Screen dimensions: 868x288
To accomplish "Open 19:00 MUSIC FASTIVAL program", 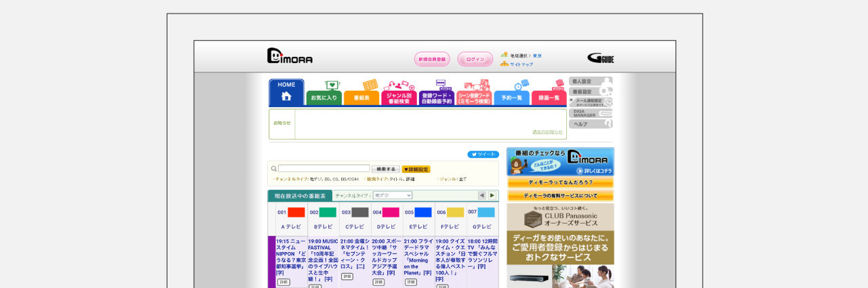I will click(x=323, y=260).
